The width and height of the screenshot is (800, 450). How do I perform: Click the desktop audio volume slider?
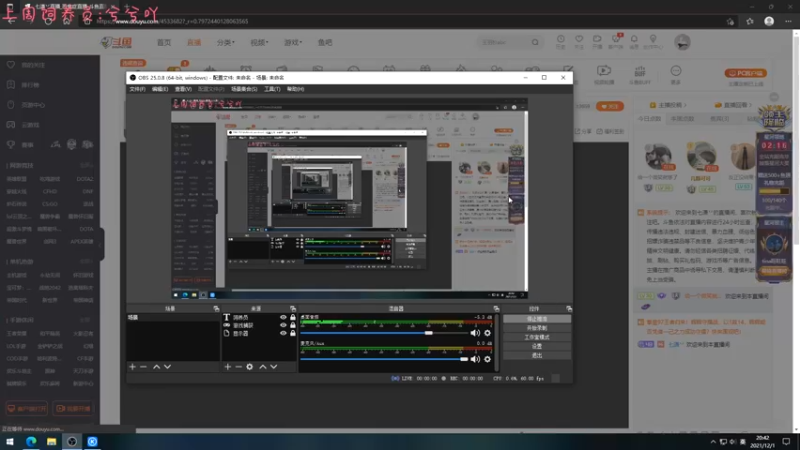(383, 333)
